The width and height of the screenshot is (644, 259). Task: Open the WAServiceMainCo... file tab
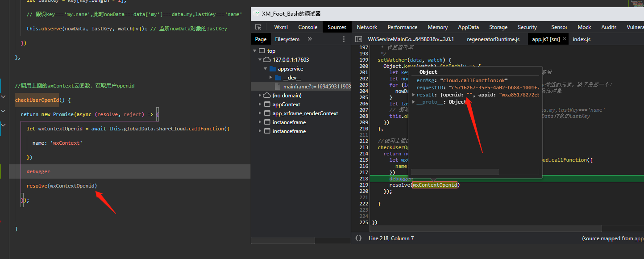point(411,39)
